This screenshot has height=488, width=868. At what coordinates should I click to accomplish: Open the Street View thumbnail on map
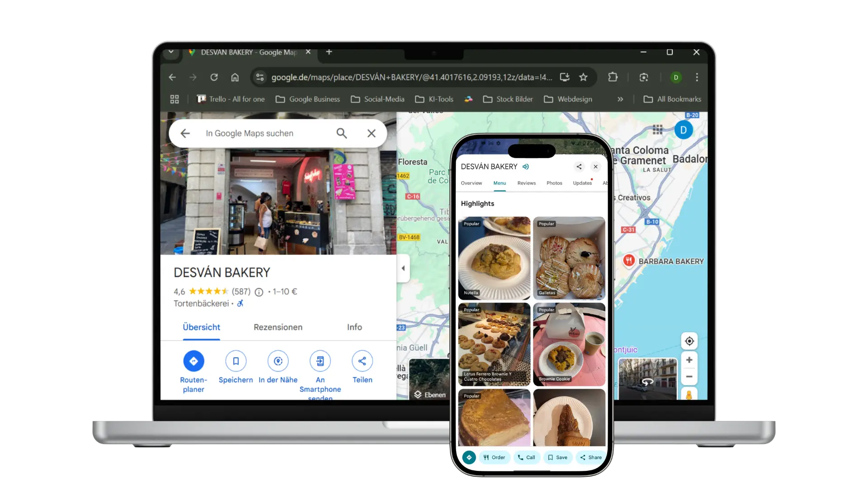click(647, 379)
